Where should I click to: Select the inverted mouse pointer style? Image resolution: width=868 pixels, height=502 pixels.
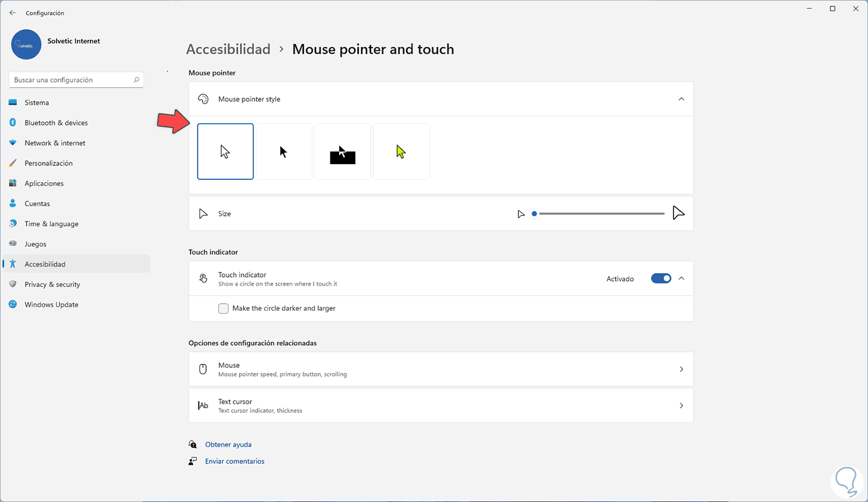(343, 152)
